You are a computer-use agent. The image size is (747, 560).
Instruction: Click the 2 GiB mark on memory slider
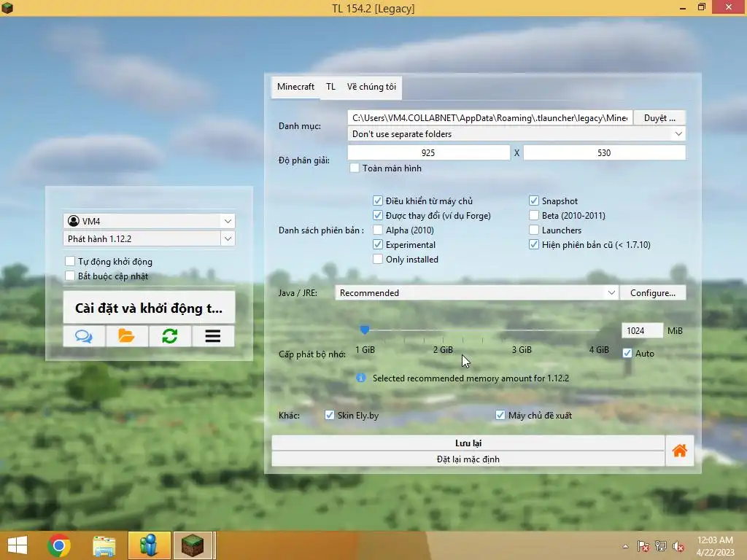pyautogui.click(x=443, y=349)
